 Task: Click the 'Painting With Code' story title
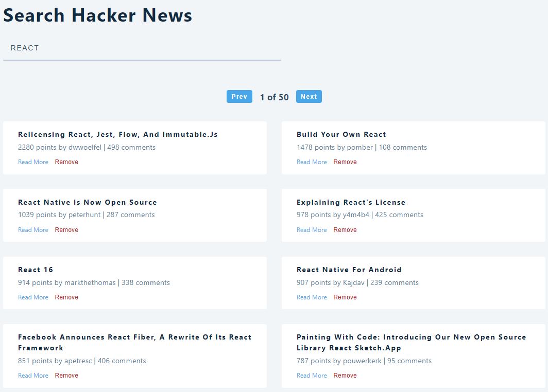pos(412,343)
